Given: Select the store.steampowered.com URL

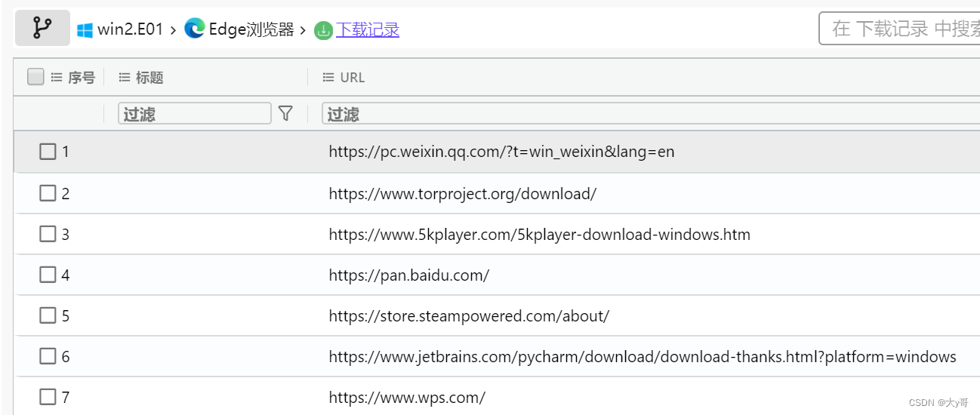Looking at the screenshot, I should click(469, 315).
